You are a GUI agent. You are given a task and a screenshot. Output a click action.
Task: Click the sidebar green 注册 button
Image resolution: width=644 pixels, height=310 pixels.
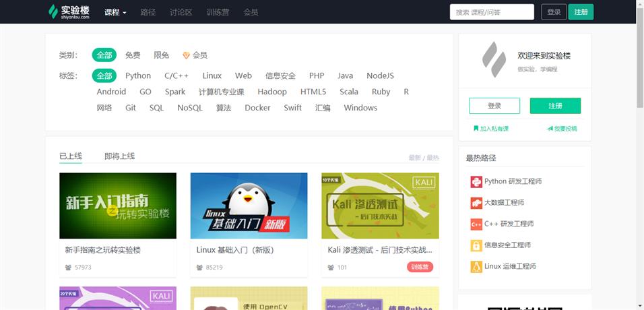(x=555, y=106)
